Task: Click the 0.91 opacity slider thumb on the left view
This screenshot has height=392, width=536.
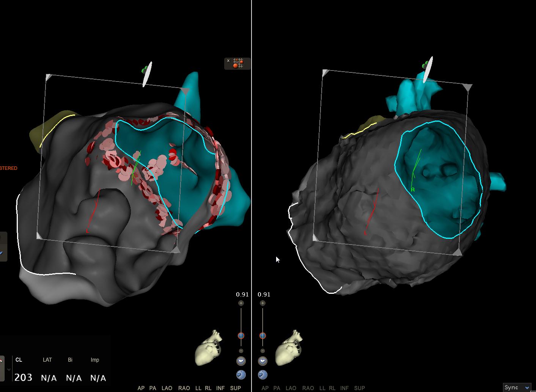Action: coord(242,335)
